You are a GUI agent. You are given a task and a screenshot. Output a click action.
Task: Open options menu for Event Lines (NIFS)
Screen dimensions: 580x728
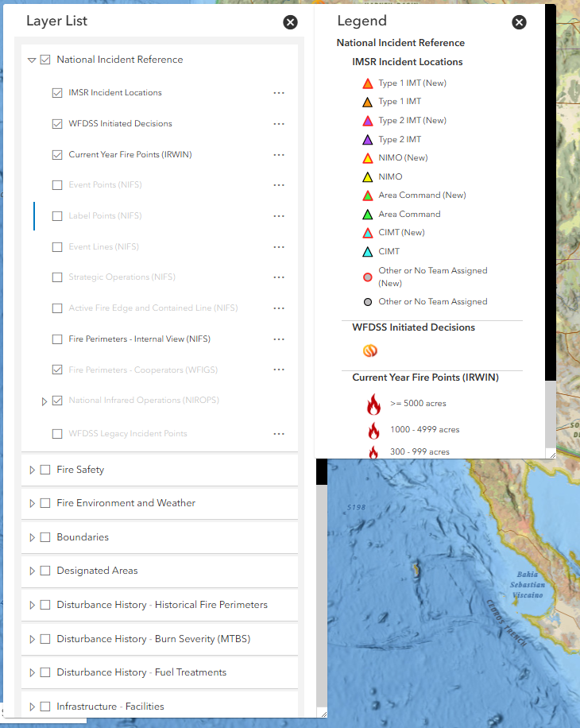279,247
